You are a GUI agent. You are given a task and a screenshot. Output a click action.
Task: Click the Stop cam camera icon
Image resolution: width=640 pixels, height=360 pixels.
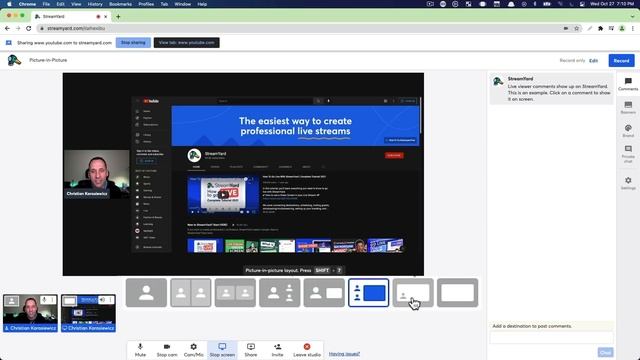167,347
